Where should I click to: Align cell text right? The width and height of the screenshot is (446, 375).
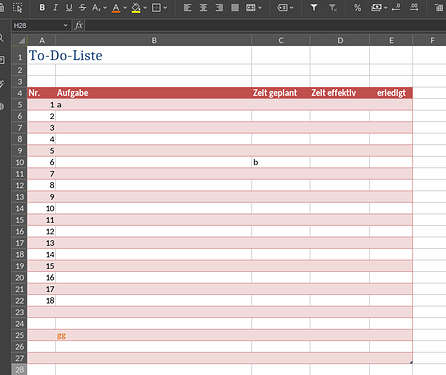(219, 7)
